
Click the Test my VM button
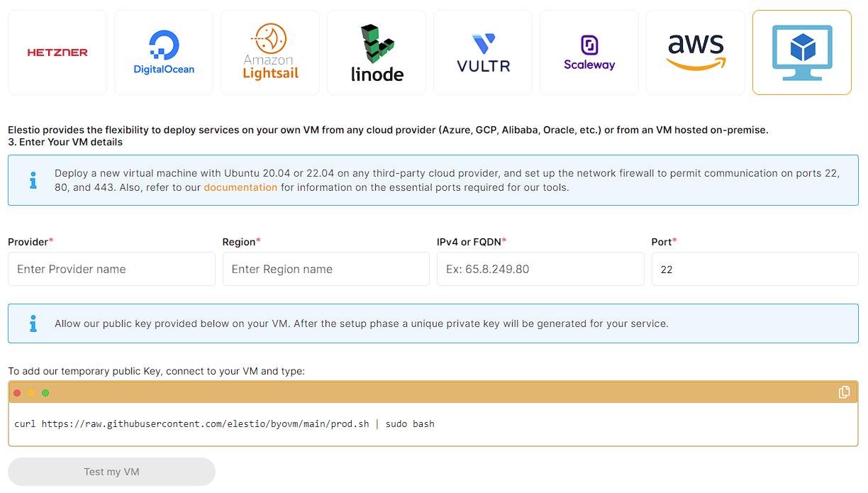tap(111, 472)
